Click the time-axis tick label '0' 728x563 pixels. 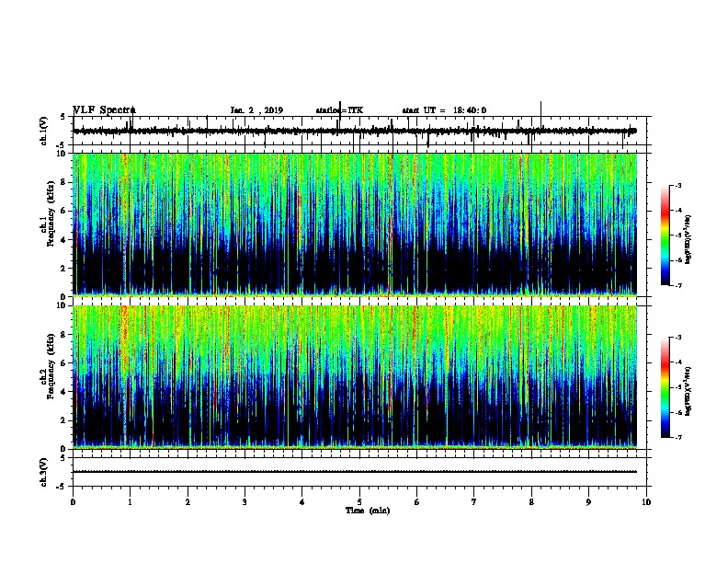(x=73, y=502)
